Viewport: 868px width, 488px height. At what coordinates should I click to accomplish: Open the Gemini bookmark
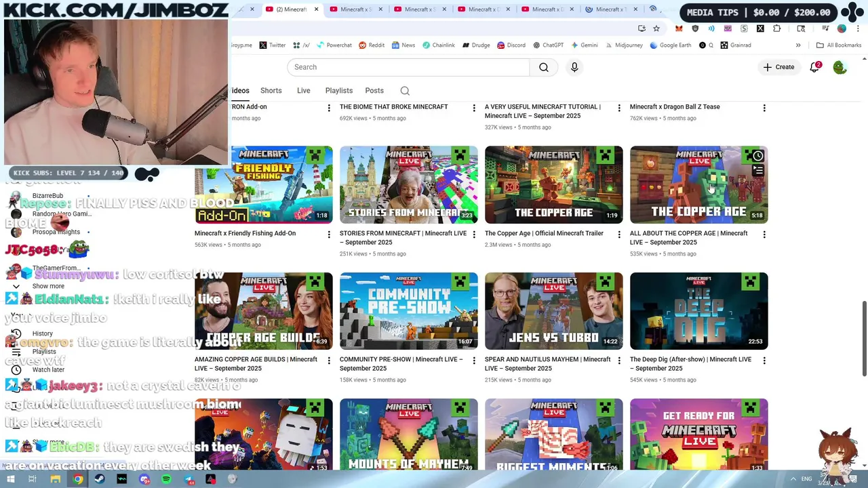(x=584, y=45)
